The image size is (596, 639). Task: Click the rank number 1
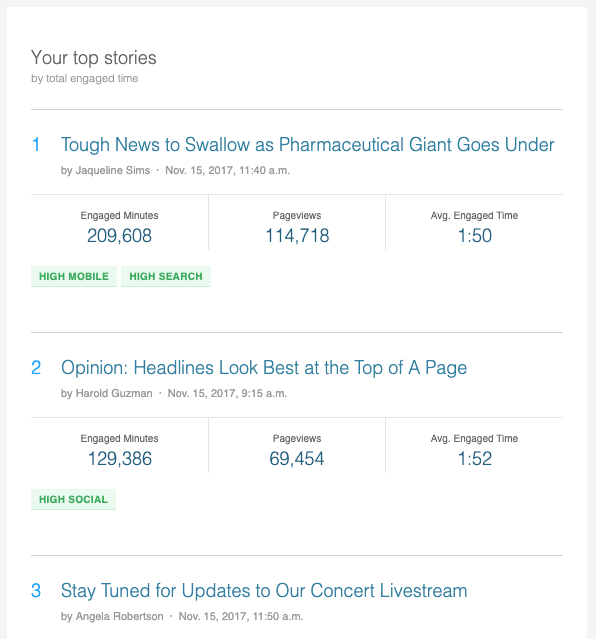coord(36,145)
